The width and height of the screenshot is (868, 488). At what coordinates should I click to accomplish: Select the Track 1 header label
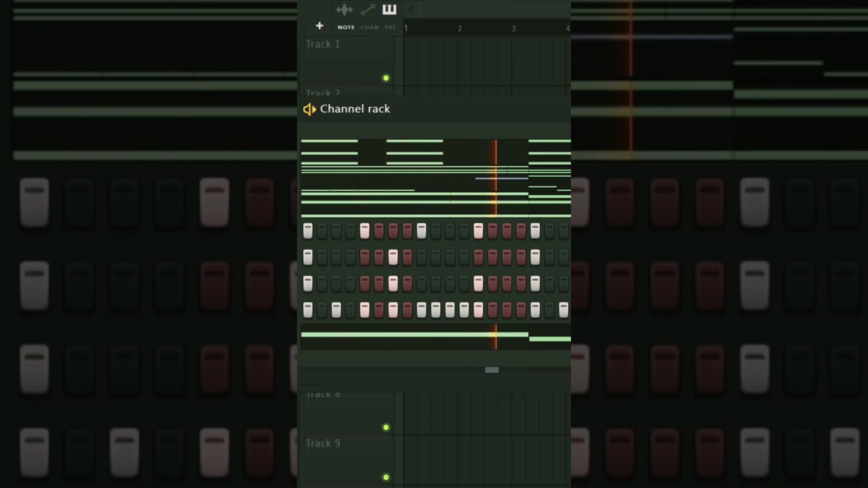323,44
